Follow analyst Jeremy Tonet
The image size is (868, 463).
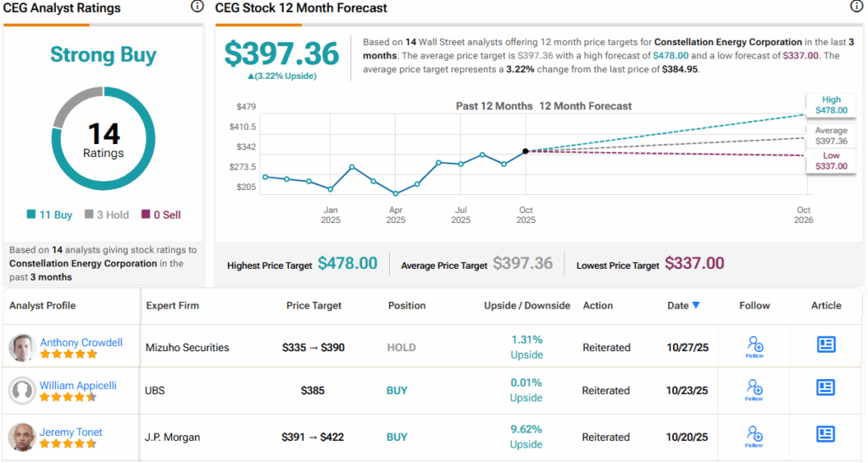[754, 437]
